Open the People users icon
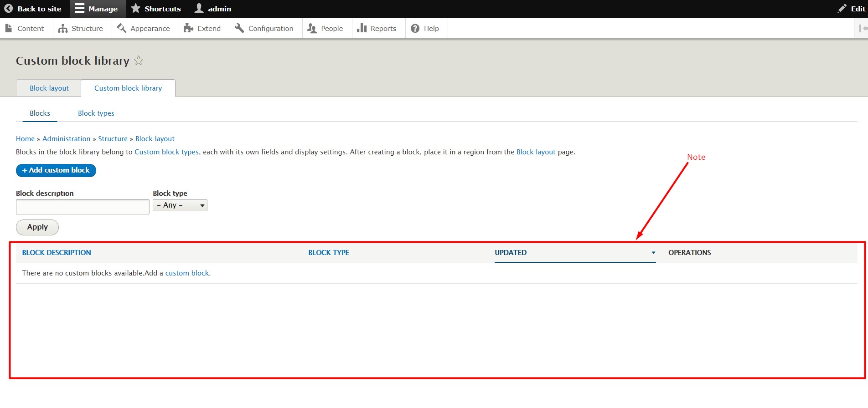 [x=312, y=28]
